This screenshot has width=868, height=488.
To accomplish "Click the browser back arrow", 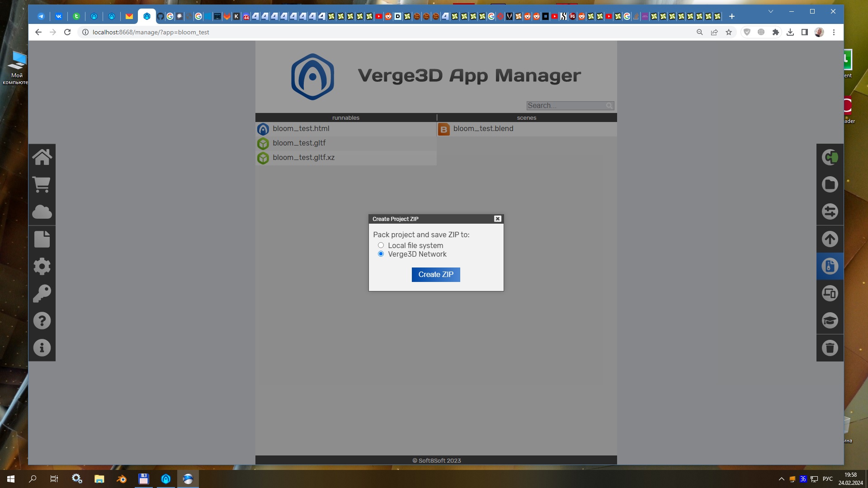I will tap(38, 32).
